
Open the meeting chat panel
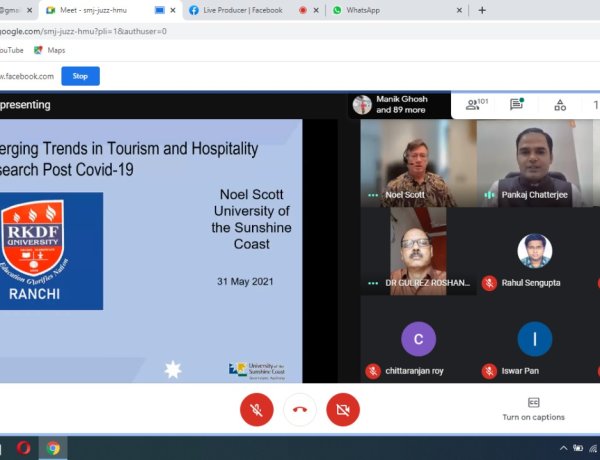pos(517,104)
